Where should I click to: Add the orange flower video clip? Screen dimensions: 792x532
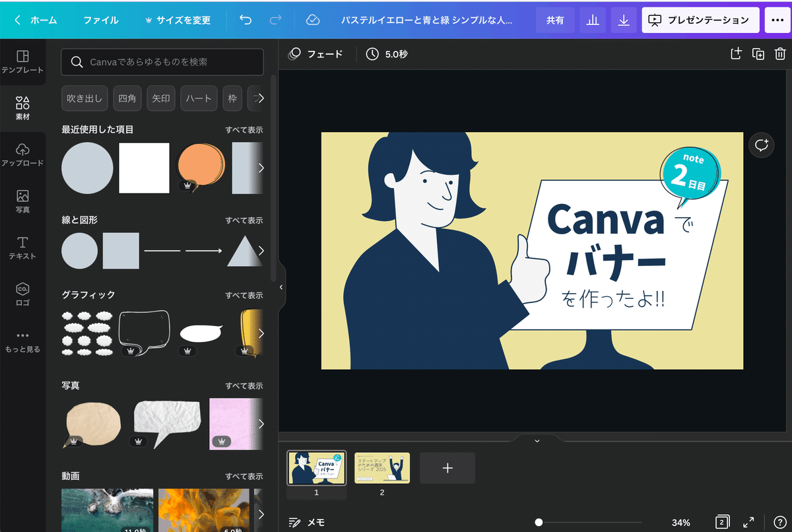coord(203,510)
